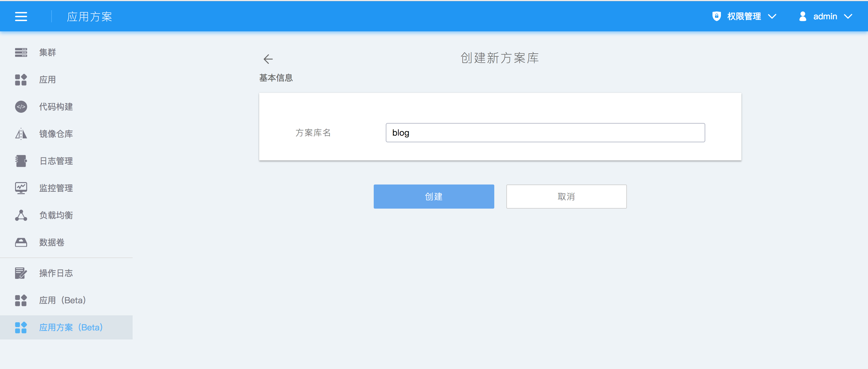Click the load balancing (负载均衡) icon
The width and height of the screenshot is (868, 369).
(21, 215)
